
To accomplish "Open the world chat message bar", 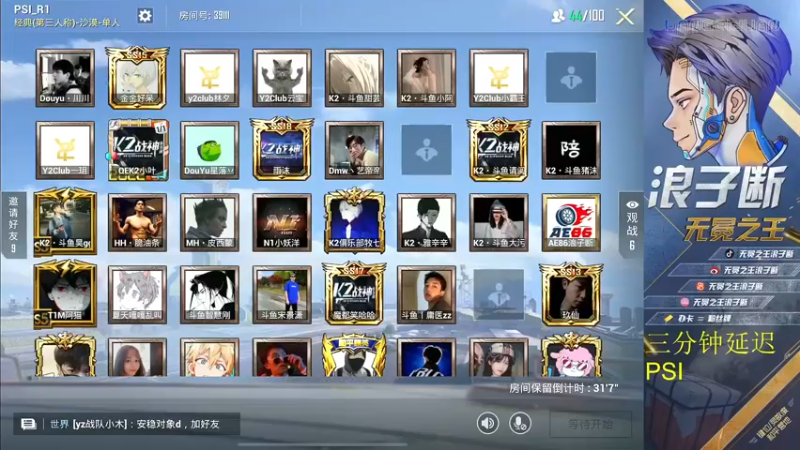I will [127, 424].
